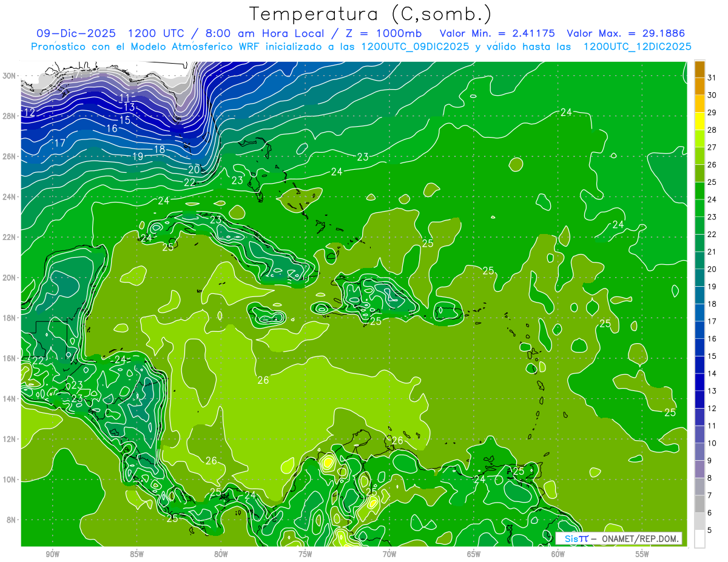Viewport: 728px width, 562px height.
Task: Click the colorbar scale label 14
Action: [712, 373]
